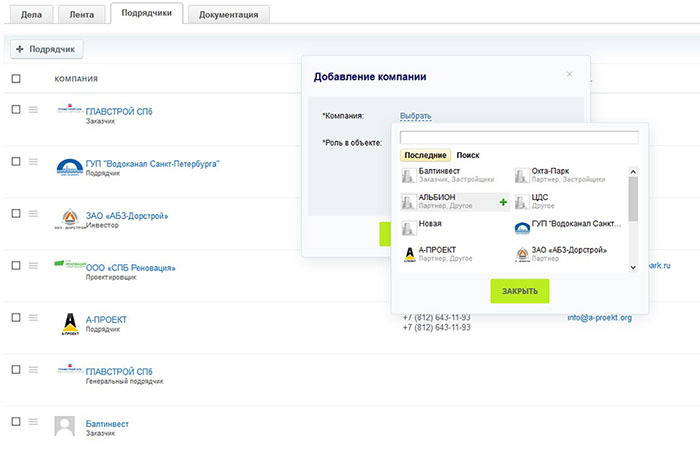Click the А-ПРОЕКТ logo in the popup list

pyautogui.click(x=409, y=254)
